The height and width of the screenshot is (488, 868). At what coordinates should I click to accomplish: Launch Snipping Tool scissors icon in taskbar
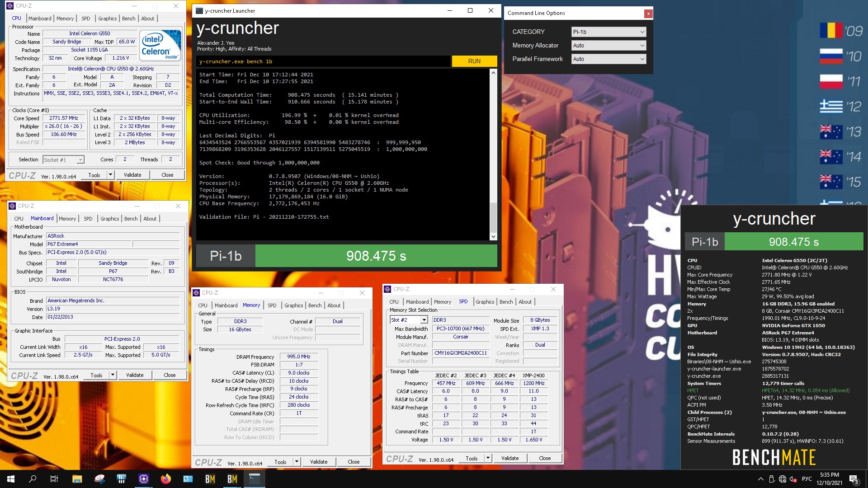(99, 479)
